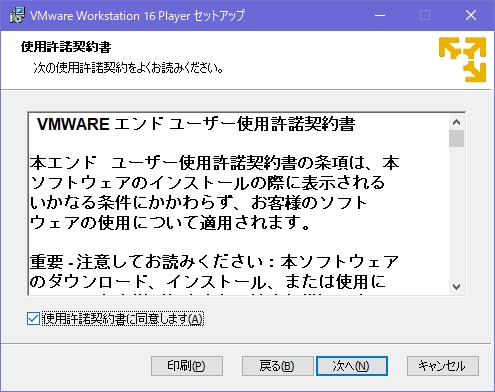Minimize the VMware setup window

click(380, 15)
